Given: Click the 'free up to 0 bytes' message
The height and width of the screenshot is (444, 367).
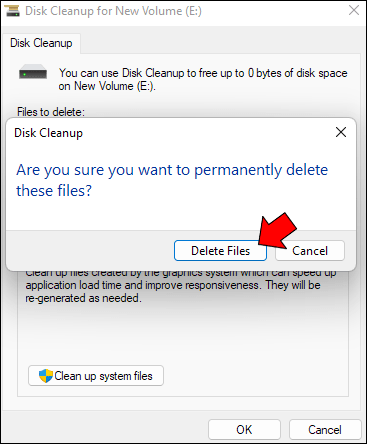Looking at the screenshot, I should [x=203, y=79].
